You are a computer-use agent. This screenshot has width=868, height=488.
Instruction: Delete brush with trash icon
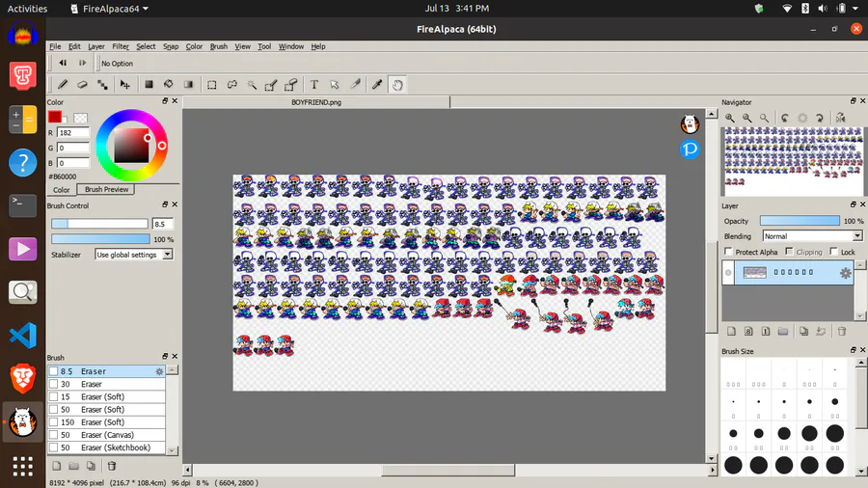click(x=111, y=466)
